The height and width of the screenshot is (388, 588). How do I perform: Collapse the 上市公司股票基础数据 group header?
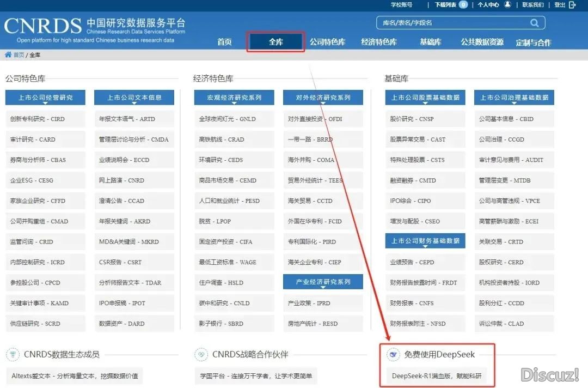point(425,98)
